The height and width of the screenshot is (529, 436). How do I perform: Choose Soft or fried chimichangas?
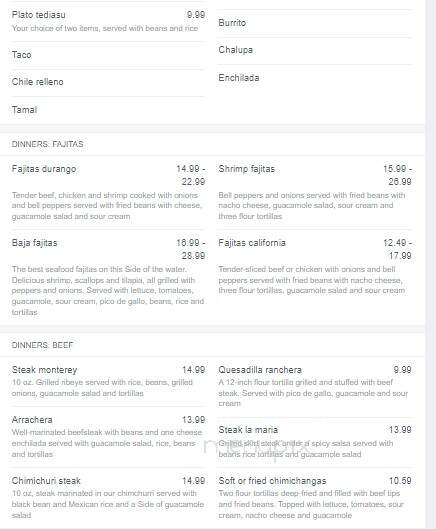point(272,481)
